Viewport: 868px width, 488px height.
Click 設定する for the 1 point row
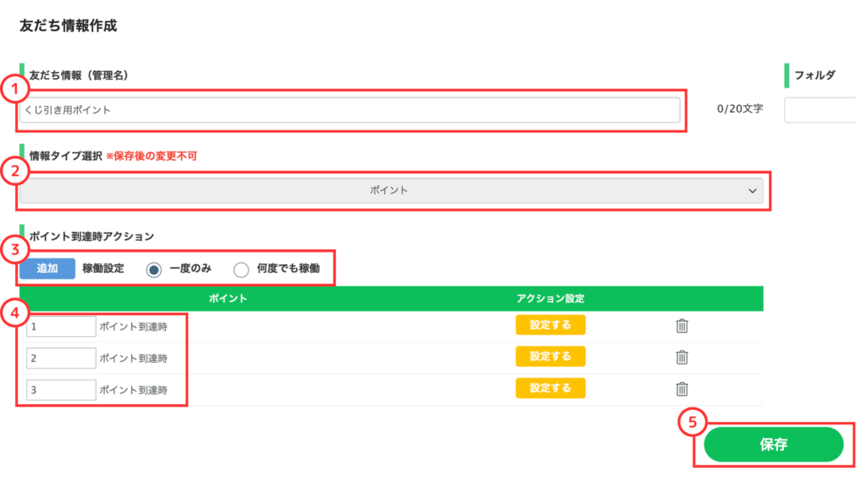[x=550, y=325]
